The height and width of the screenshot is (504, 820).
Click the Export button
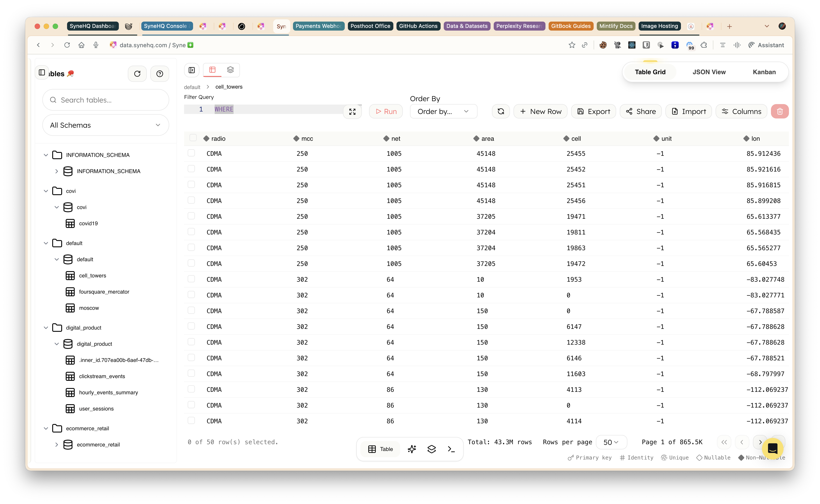click(x=593, y=111)
